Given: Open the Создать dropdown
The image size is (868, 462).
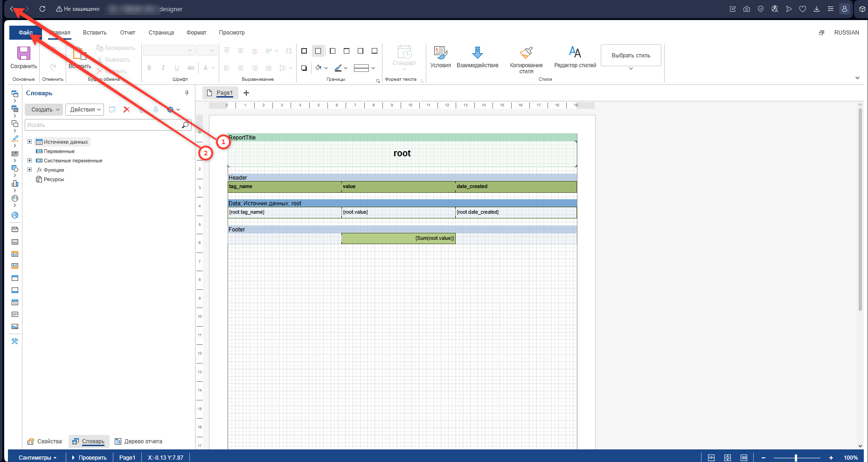Looking at the screenshot, I should 44,110.
